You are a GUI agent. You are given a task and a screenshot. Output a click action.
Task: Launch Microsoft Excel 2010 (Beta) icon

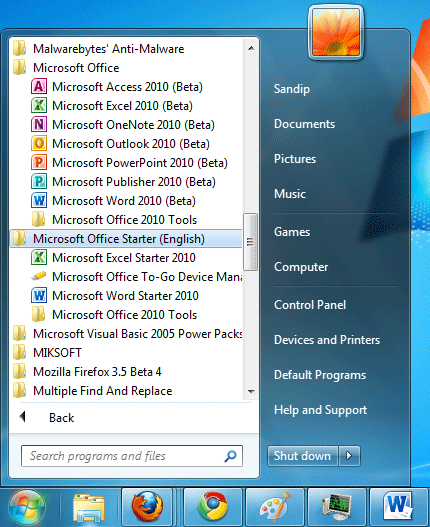pos(39,106)
